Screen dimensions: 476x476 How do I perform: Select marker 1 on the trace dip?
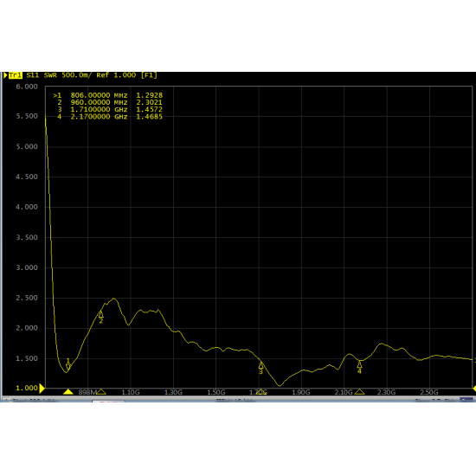click(x=68, y=364)
